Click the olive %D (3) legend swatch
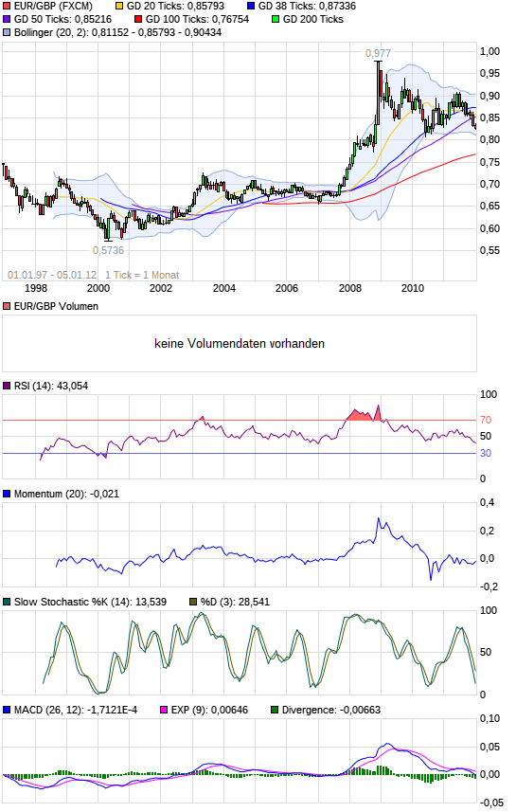Viewport: 516px width, 812px height. pyautogui.click(x=193, y=602)
